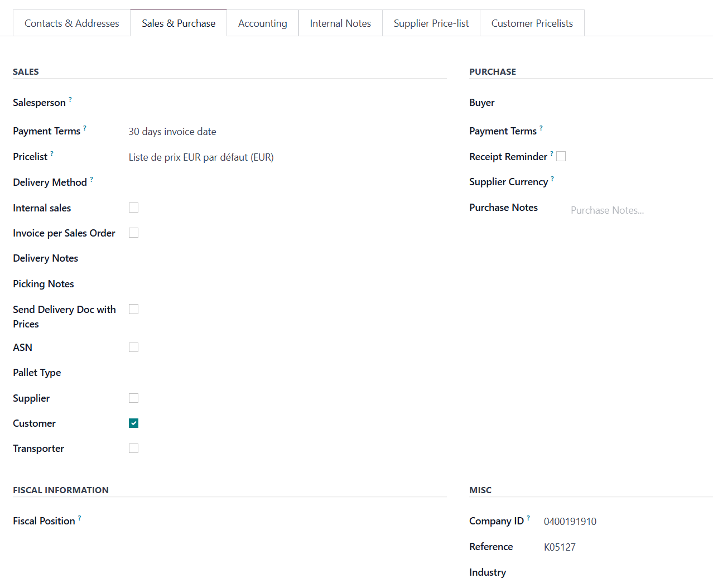Click the Reference field value K05127

pos(560,547)
